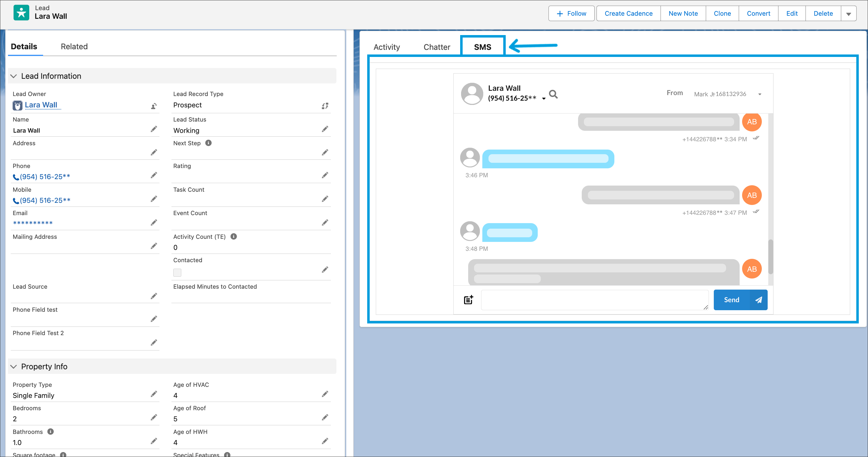This screenshot has height=457, width=868.
Task: Click the insert template icon beside message box
Action: click(x=468, y=300)
